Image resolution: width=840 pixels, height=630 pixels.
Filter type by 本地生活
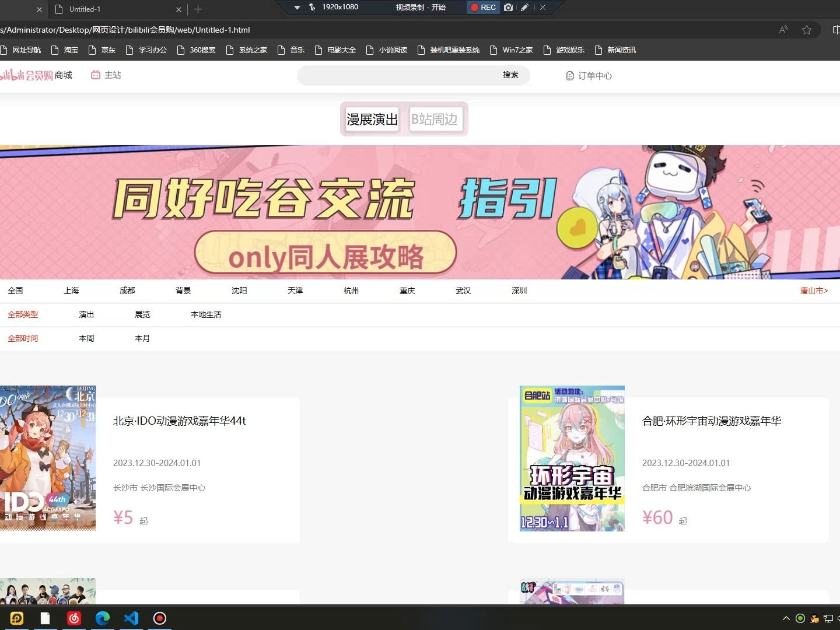pyautogui.click(x=206, y=314)
